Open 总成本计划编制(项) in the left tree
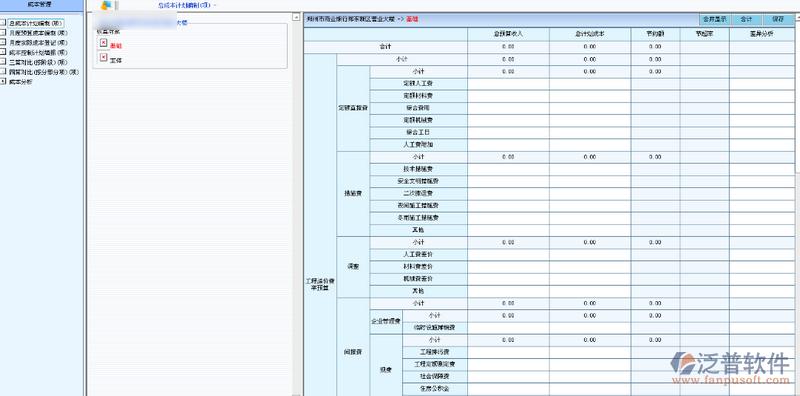The width and height of the screenshot is (800, 396). (36, 23)
